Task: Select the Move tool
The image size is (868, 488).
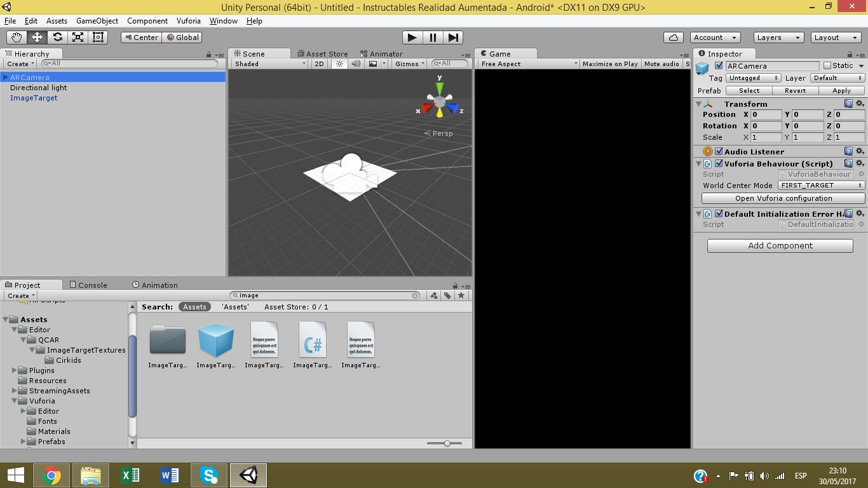Action: [37, 37]
